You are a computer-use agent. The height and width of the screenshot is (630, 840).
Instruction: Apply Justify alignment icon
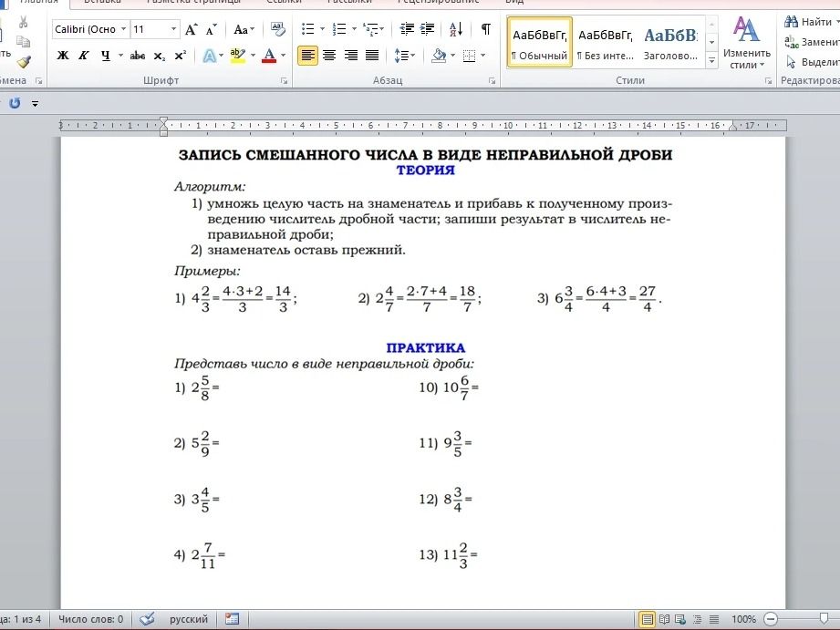tap(372, 56)
